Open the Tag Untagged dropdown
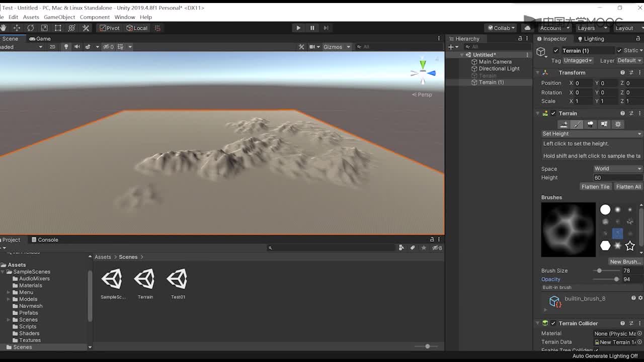644x362 pixels. (578, 60)
